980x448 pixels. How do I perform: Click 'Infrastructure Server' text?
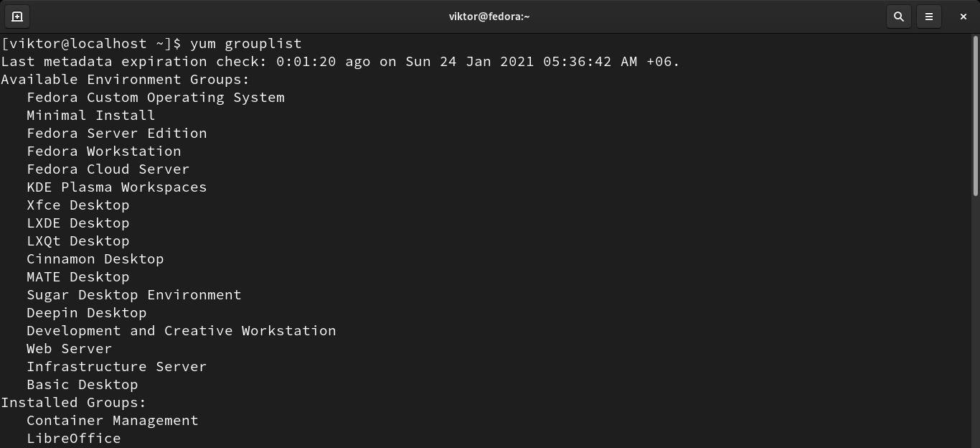click(x=117, y=367)
